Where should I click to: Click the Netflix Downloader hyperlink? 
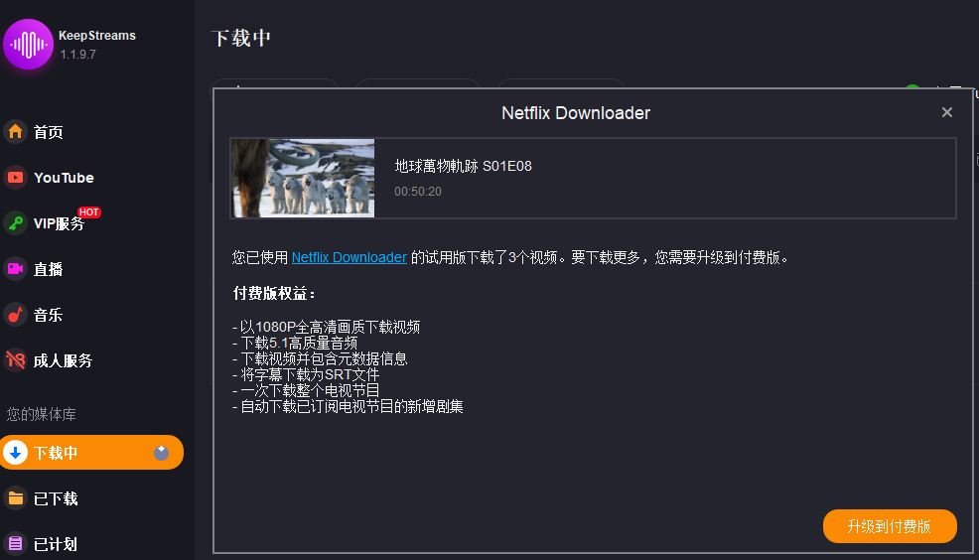pyautogui.click(x=350, y=257)
